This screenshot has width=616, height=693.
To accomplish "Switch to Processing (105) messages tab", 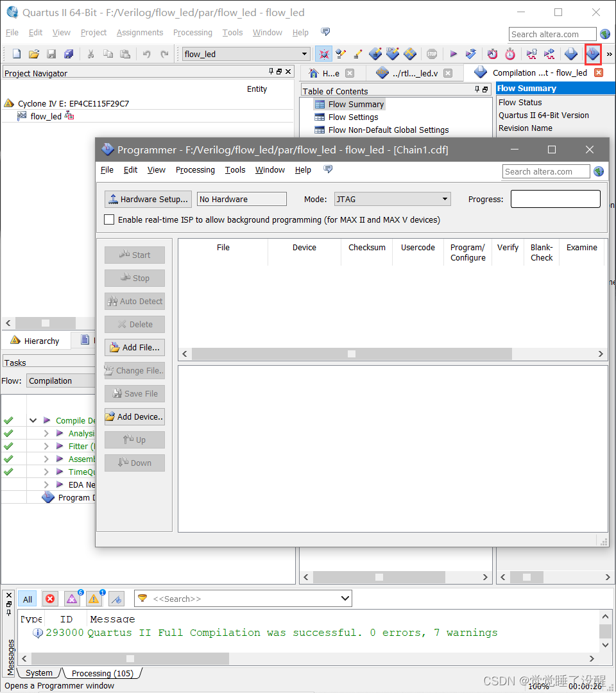I will pyautogui.click(x=103, y=673).
